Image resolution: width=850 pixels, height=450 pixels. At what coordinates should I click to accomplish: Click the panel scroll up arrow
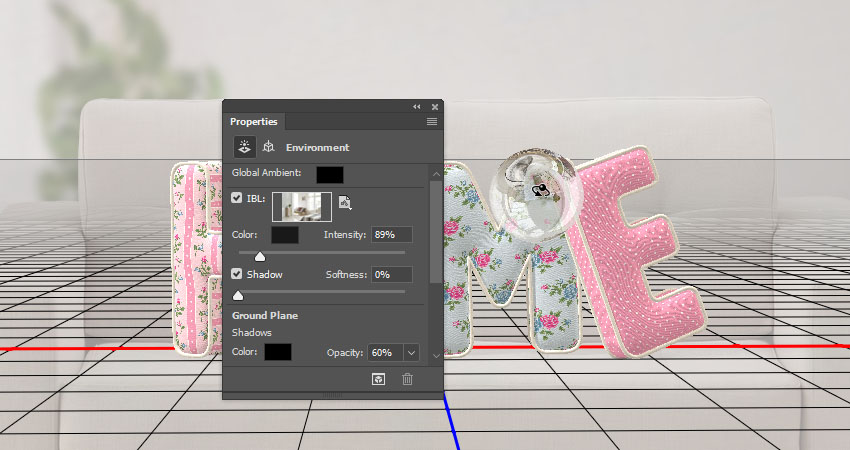(x=436, y=174)
